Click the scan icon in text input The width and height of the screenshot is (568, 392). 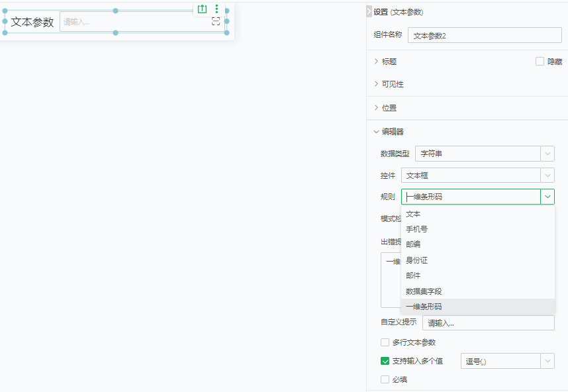216,21
